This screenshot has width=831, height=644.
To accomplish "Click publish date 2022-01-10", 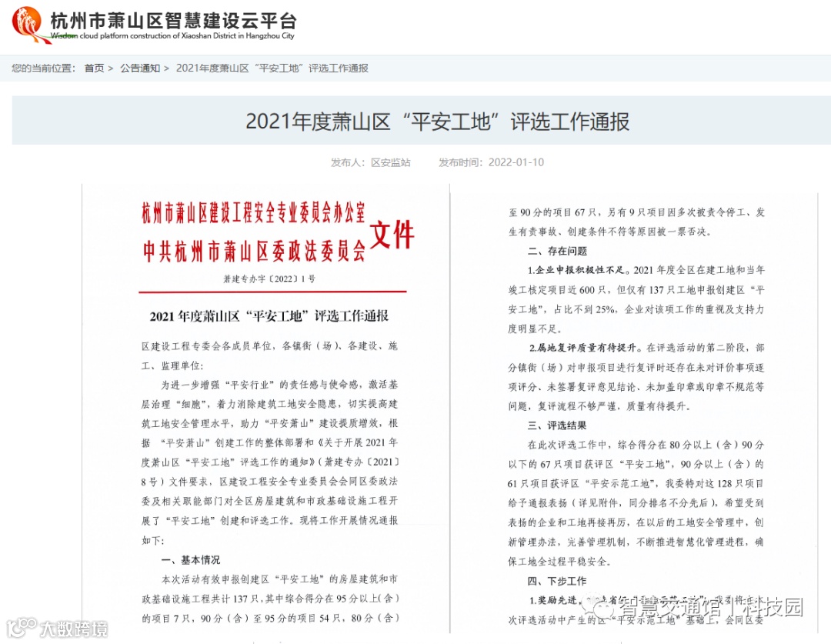I will pos(516,162).
